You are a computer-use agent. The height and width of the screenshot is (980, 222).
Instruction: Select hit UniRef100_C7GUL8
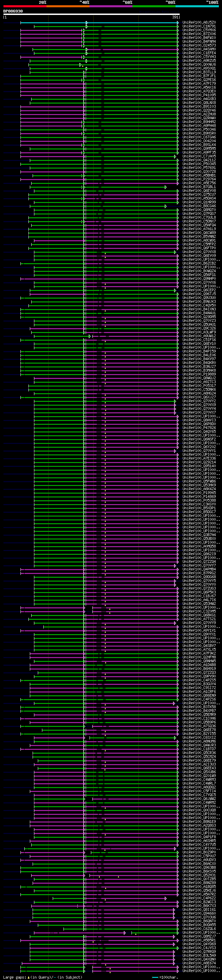point(199,218)
